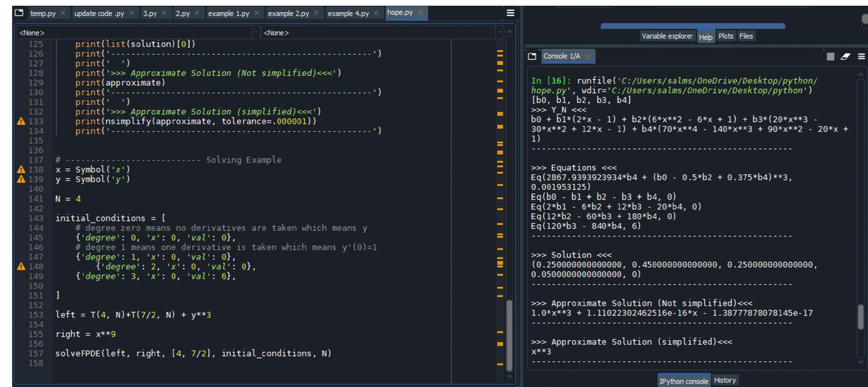Screen dimensions: 868x387
Task: Open the left <None> class dropdown
Action: point(138,33)
